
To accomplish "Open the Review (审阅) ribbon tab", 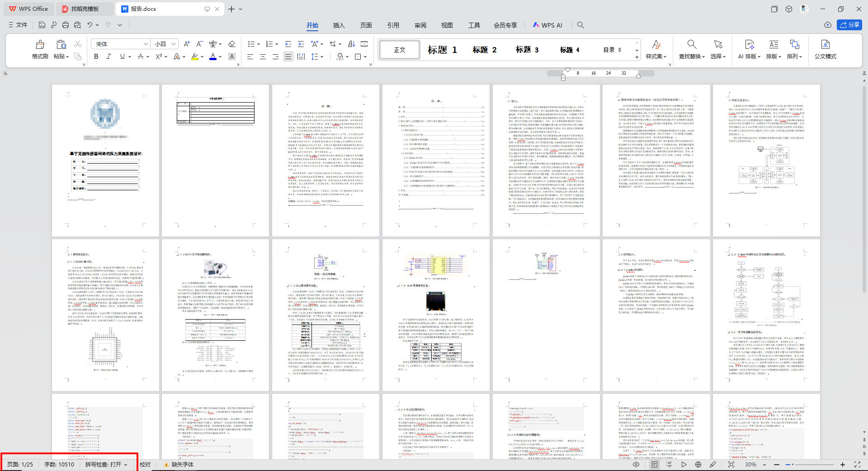I will click(420, 25).
